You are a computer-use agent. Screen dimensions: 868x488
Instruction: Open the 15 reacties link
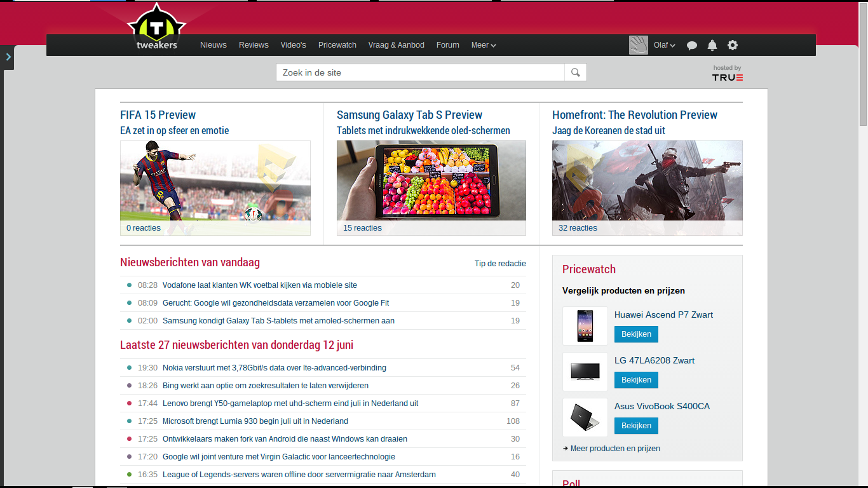[362, 228]
